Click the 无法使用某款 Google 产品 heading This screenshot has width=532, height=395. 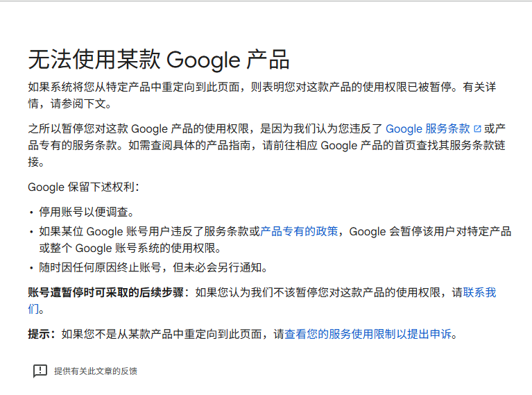click(158, 60)
